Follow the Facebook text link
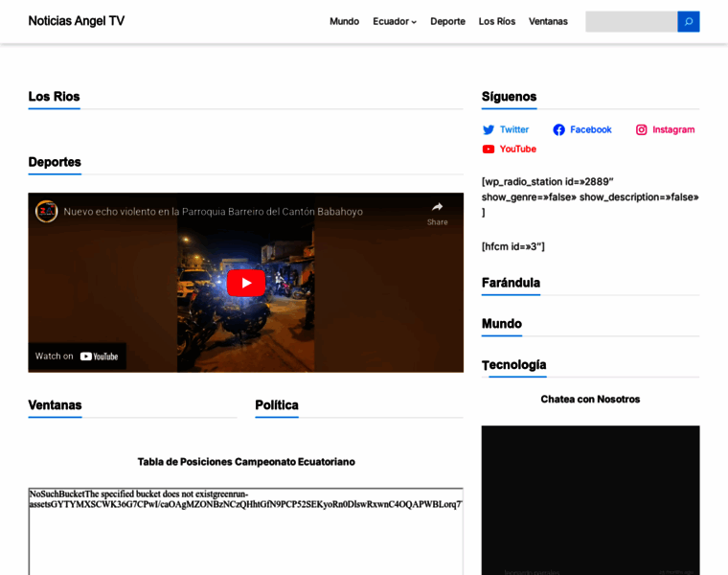The width and height of the screenshot is (728, 575). point(591,129)
